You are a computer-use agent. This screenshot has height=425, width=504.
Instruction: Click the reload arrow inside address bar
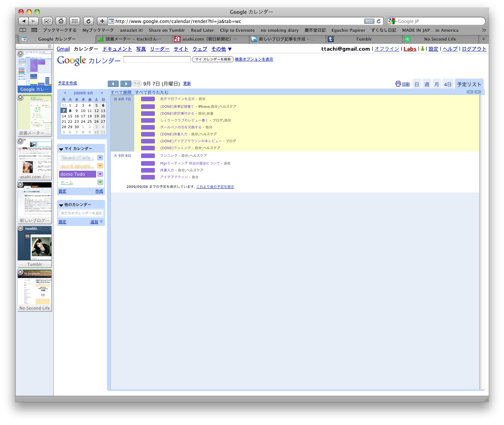pyautogui.click(x=379, y=21)
